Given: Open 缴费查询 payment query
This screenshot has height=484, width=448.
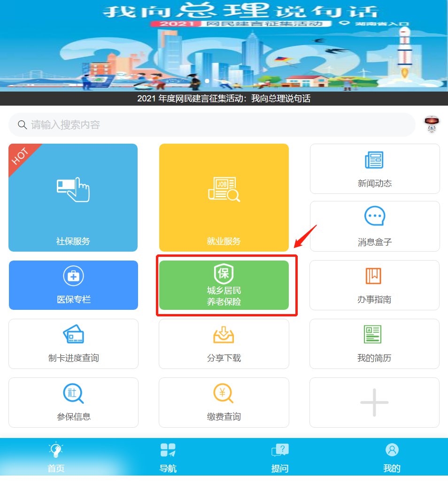Looking at the screenshot, I should point(224,402).
